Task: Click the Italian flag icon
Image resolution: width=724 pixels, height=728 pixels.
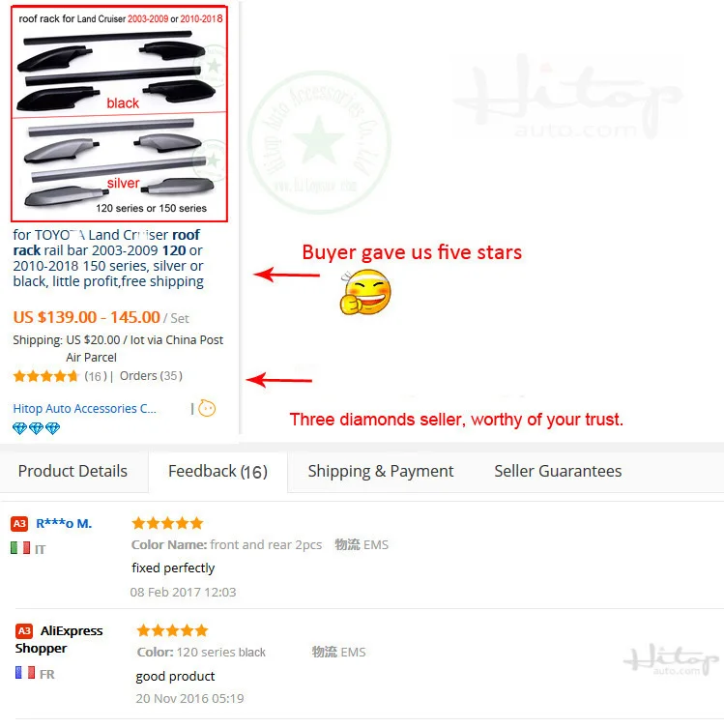Action: click(x=20, y=548)
